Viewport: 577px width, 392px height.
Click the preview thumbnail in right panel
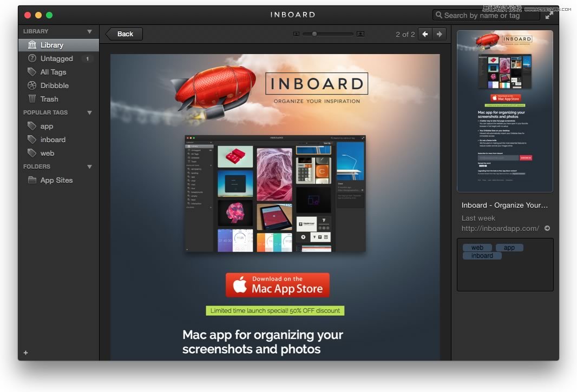coord(505,111)
